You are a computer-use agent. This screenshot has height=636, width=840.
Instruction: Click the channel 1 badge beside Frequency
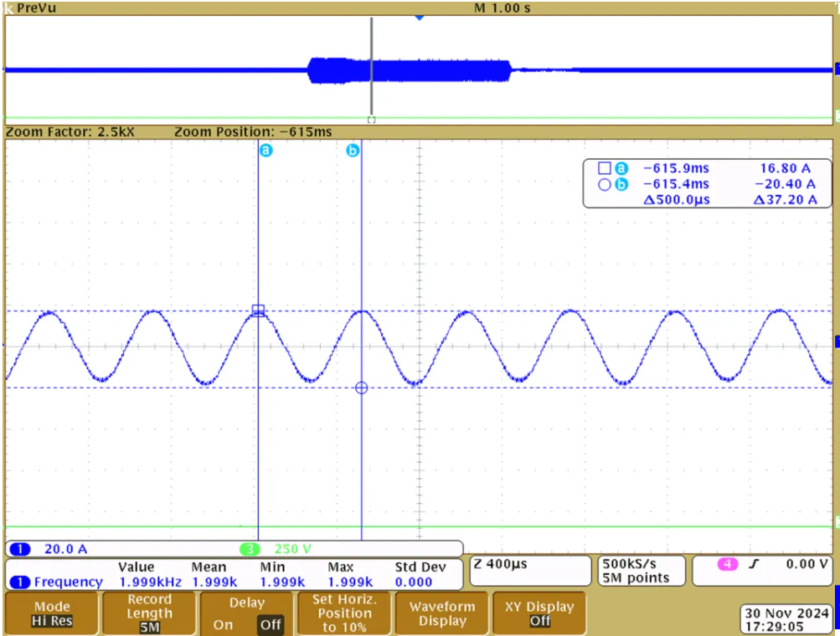[x=20, y=582]
